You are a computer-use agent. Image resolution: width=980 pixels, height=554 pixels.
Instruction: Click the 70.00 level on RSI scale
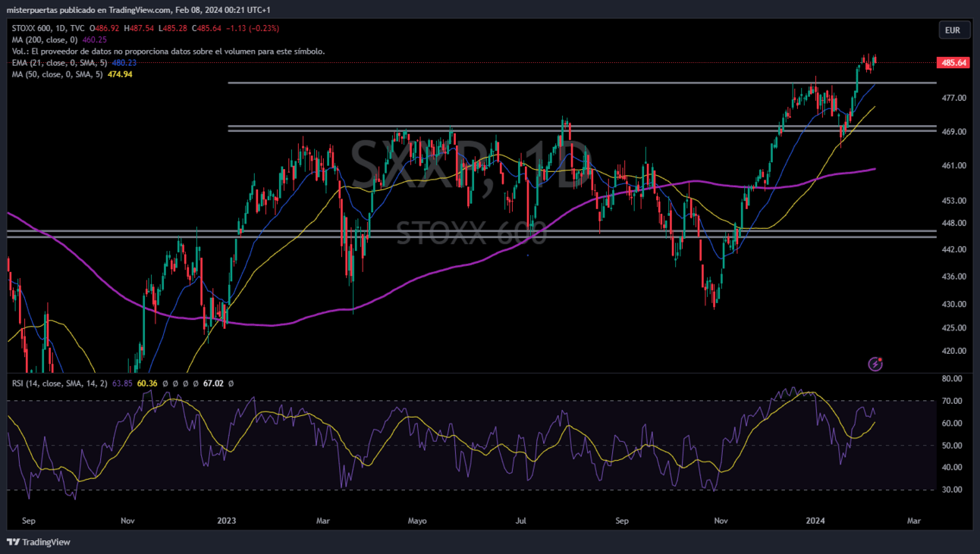pyautogui.click(x=951, y=401)
